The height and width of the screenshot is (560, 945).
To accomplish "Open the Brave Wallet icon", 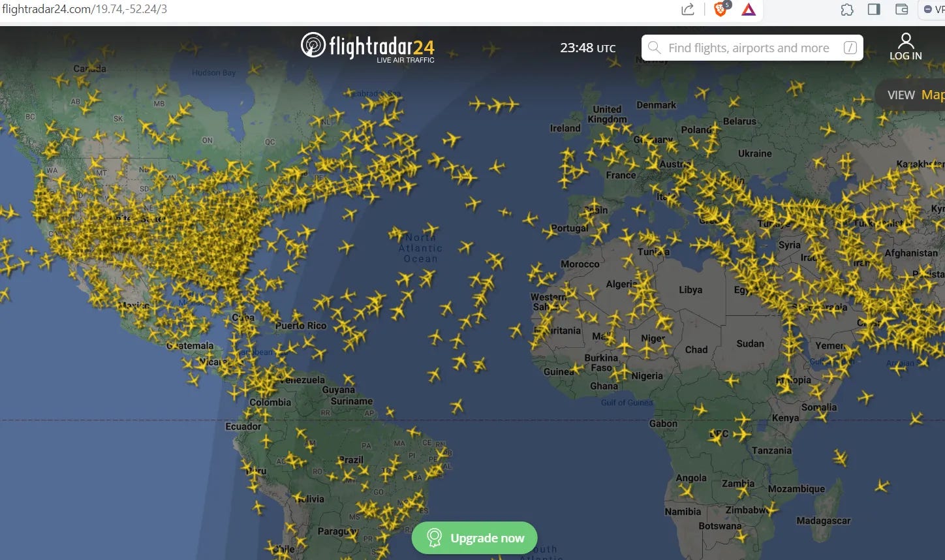I will coord(901,9).
